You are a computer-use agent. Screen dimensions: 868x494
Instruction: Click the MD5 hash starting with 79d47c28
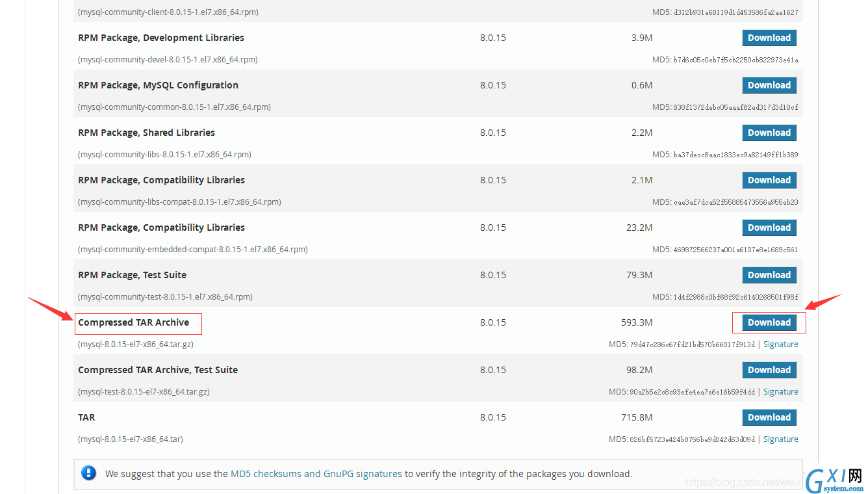pos(693,344)
